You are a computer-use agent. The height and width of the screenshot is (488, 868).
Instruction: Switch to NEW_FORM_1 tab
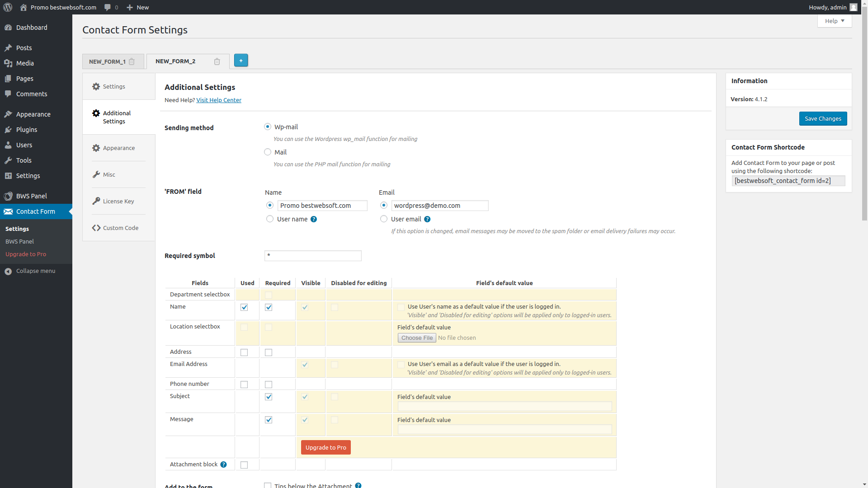point(107,61)
